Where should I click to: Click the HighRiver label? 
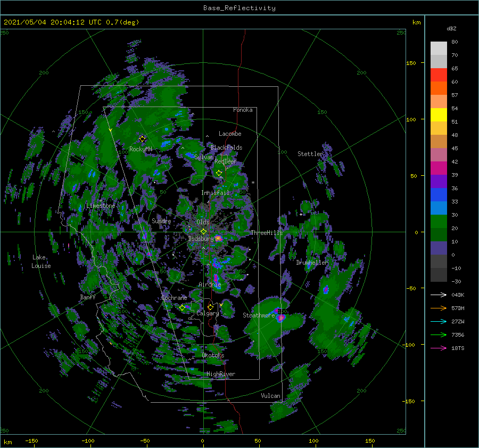[x=221, y=374]
